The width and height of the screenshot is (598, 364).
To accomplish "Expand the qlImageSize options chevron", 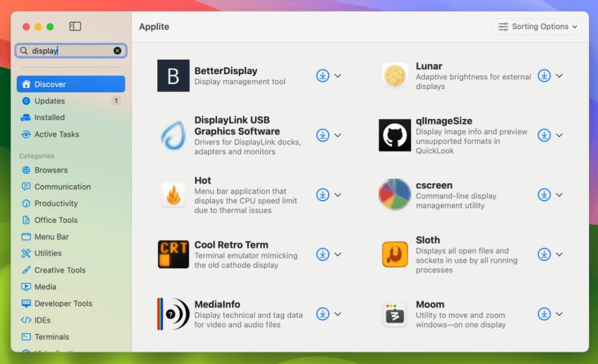I will (x=560, y=135).
